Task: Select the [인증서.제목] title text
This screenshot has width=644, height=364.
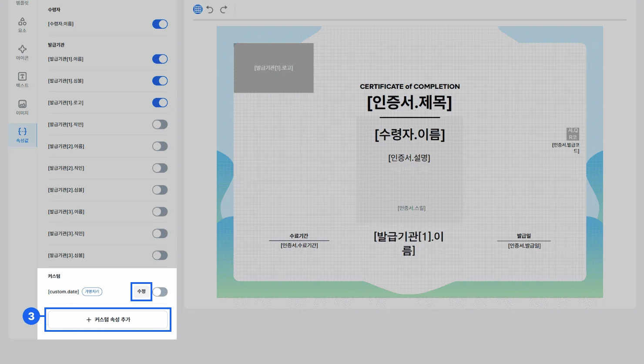Action: (409, 103)
